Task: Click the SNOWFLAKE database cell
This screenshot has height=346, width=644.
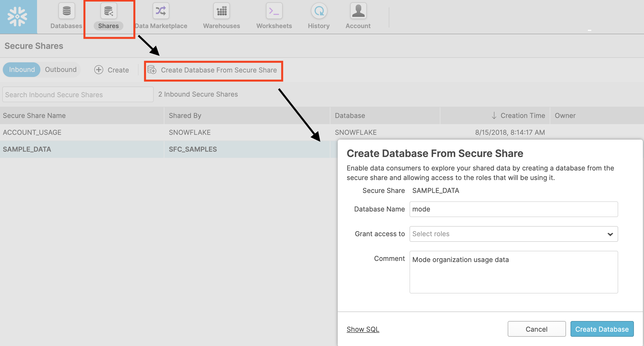Action: 356,132
